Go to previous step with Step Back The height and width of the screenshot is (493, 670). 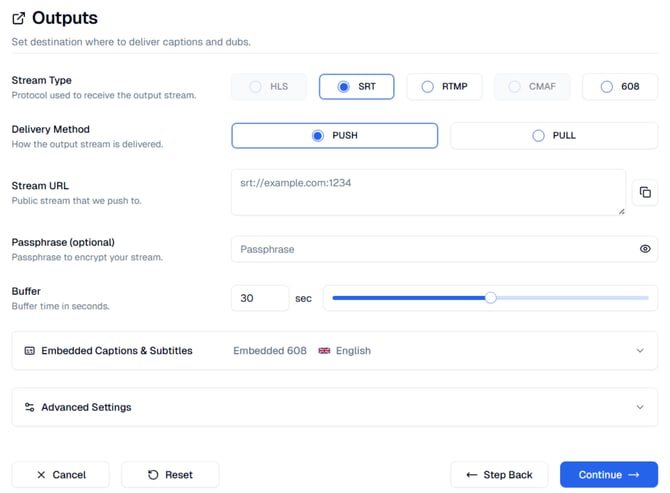click(499, 474)
